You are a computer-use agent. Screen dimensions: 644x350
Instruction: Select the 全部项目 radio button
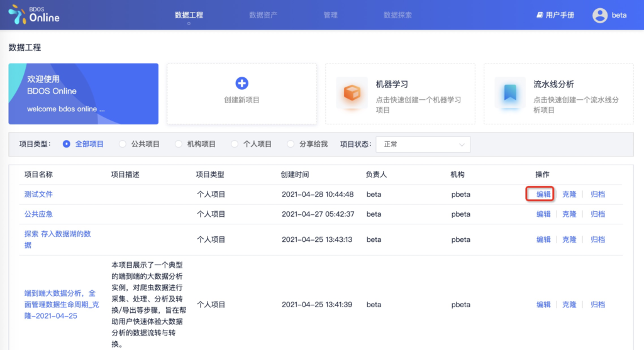(66, 144)
